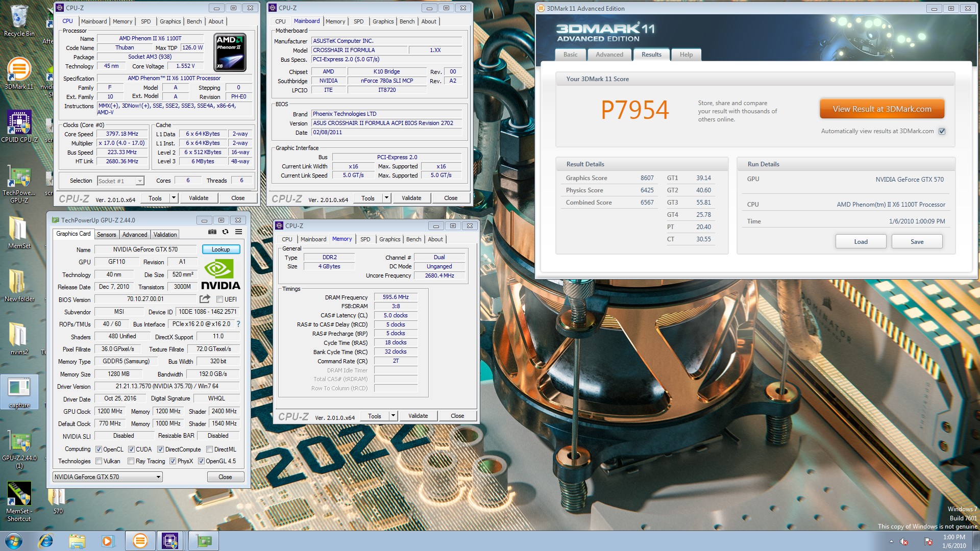Switch to GPU-Z via taskbar icon

click(x=204, y=541)
